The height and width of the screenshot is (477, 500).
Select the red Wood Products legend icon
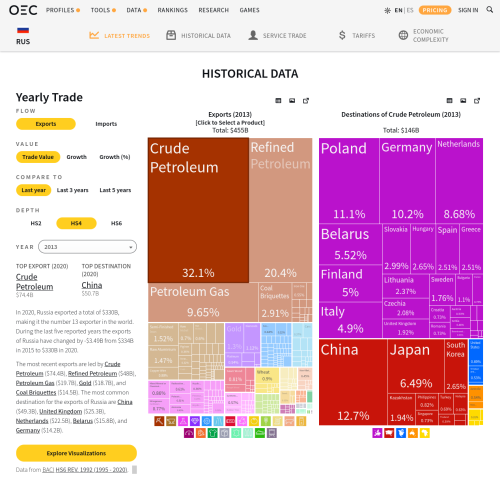point(230,421)
